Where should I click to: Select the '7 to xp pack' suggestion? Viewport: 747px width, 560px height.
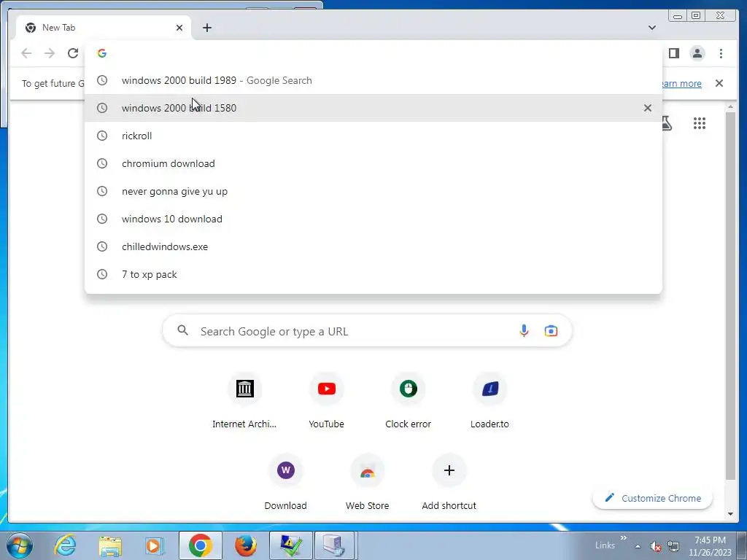pyautogui.click(x=373, y=274)
